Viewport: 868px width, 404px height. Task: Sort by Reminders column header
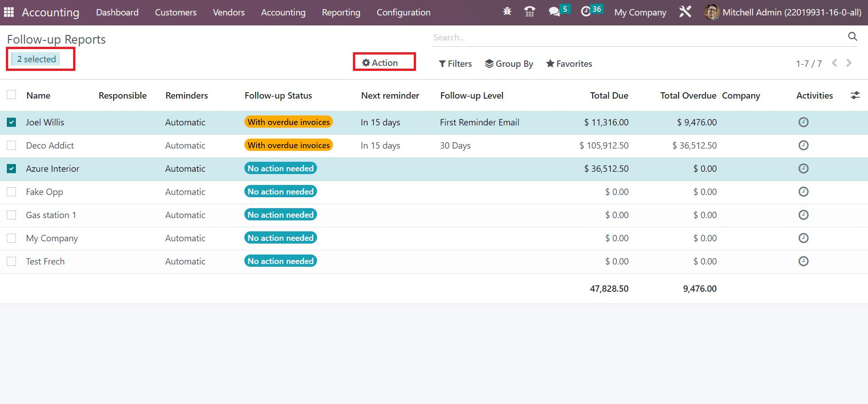(187, 95)
